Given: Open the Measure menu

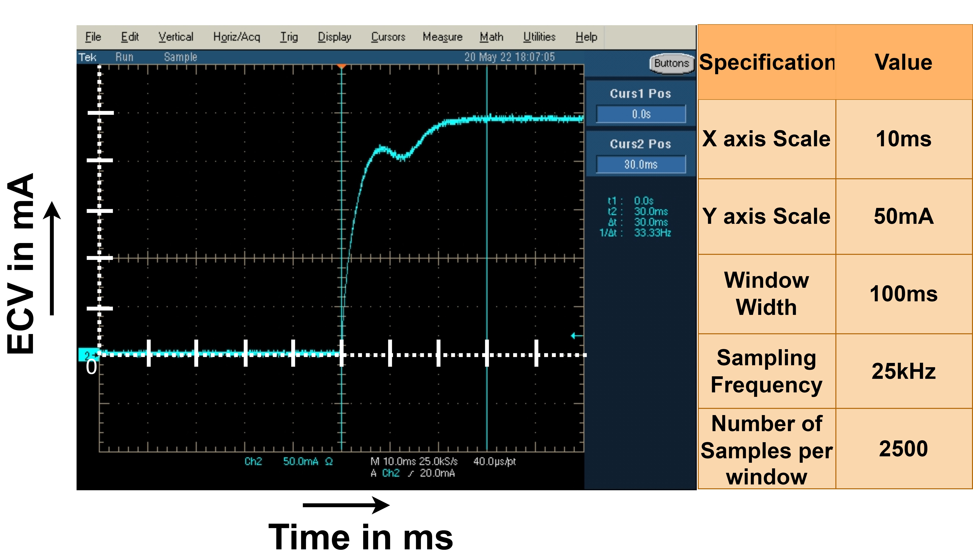Looking at the screenshot, I should [443, 37].
